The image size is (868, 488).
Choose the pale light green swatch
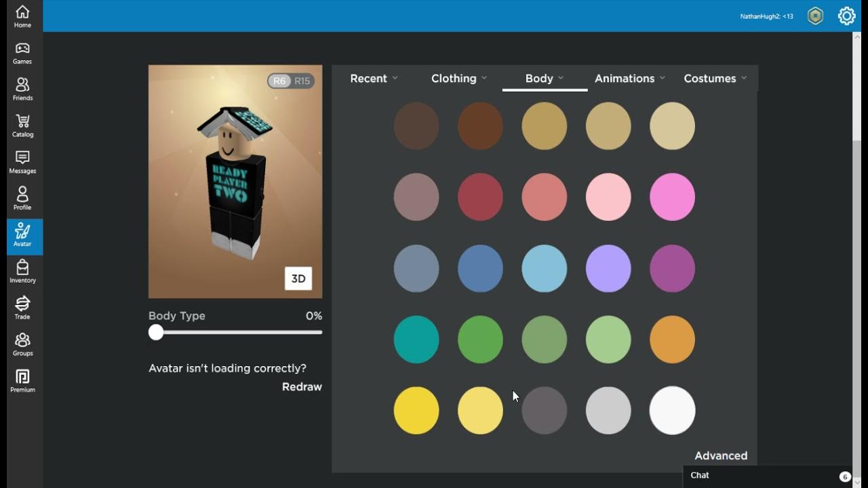(608, 340)
